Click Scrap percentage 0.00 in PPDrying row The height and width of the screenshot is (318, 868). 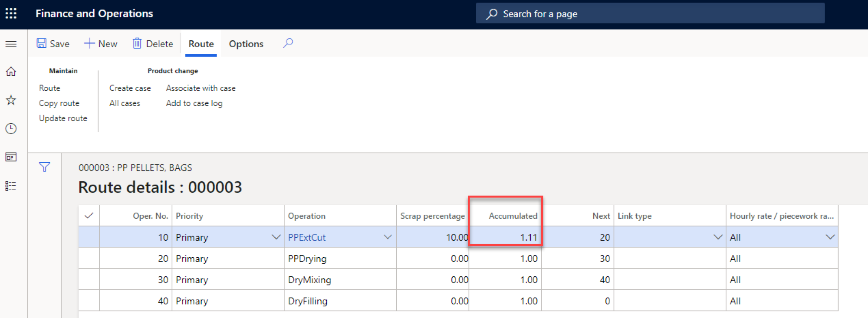(x=432, y=259)
